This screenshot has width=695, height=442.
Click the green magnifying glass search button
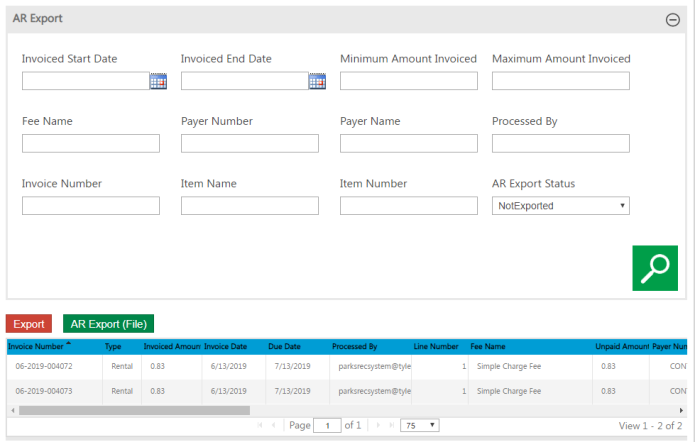[655, 268]
